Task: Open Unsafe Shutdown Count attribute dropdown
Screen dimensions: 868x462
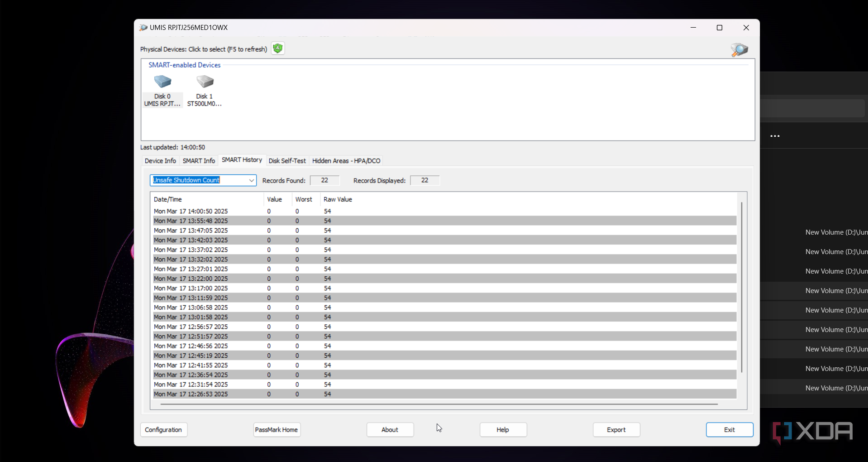Action: 203,180
